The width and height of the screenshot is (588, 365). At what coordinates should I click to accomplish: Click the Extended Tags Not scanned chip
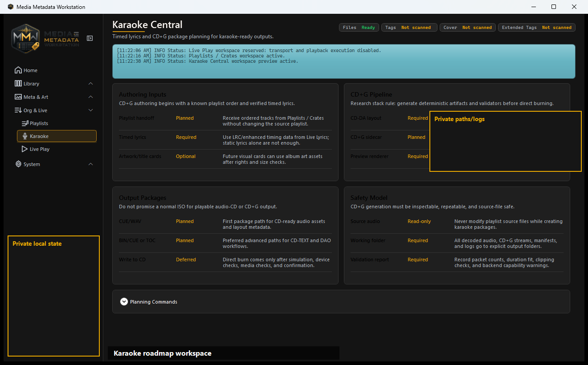click(537, 28)
